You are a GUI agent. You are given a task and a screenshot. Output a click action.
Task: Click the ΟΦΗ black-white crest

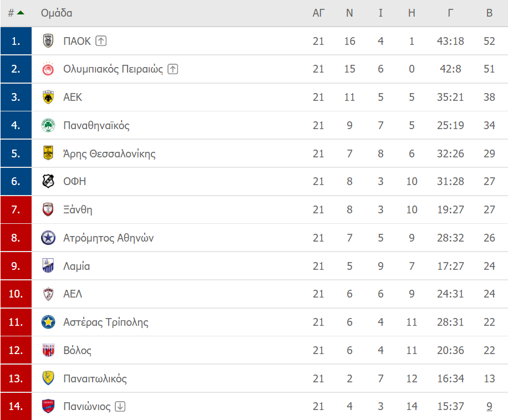point(48,181)
